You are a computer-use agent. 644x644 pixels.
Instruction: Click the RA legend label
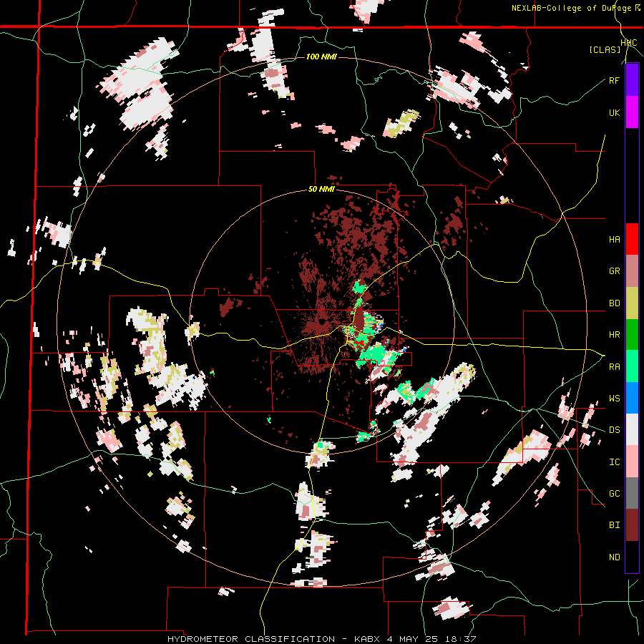click(614, 367)
